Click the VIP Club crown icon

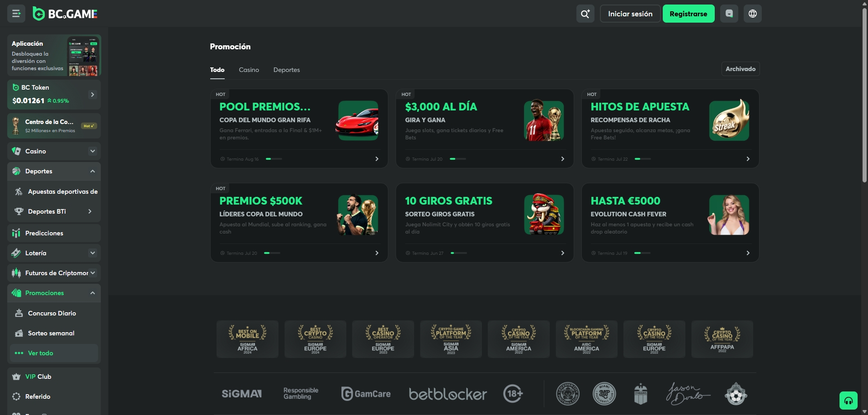point(16,377)
